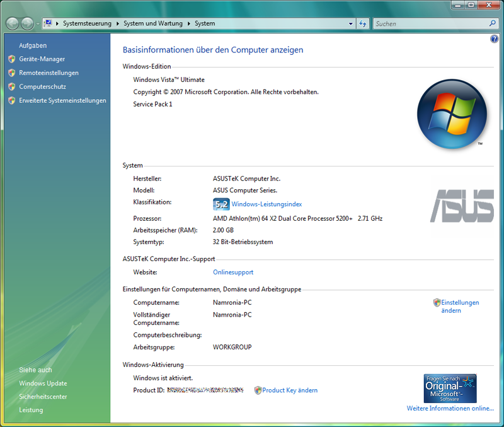Open Remoteeinstellungen from the task pane
The width and height of the screenshot is (504, 427).
click(x=49, y=73)
